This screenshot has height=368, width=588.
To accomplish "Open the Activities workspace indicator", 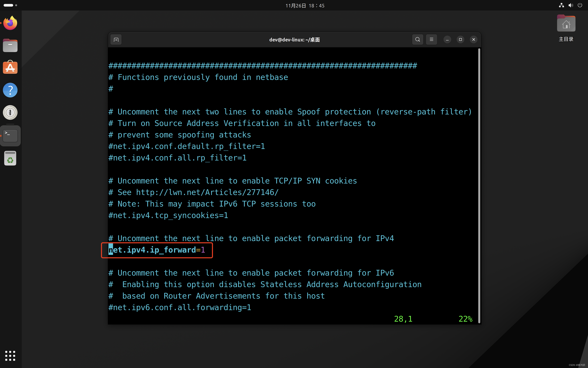I will coord(10,5).
